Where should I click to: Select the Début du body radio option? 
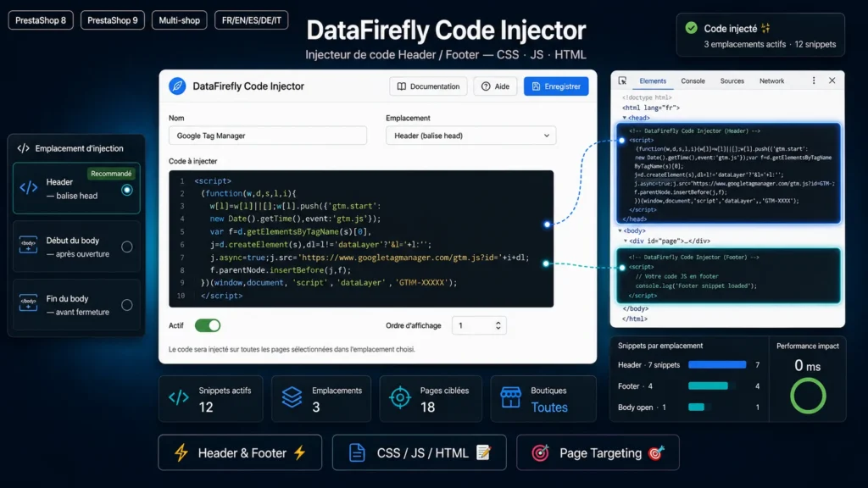(127, 247)
